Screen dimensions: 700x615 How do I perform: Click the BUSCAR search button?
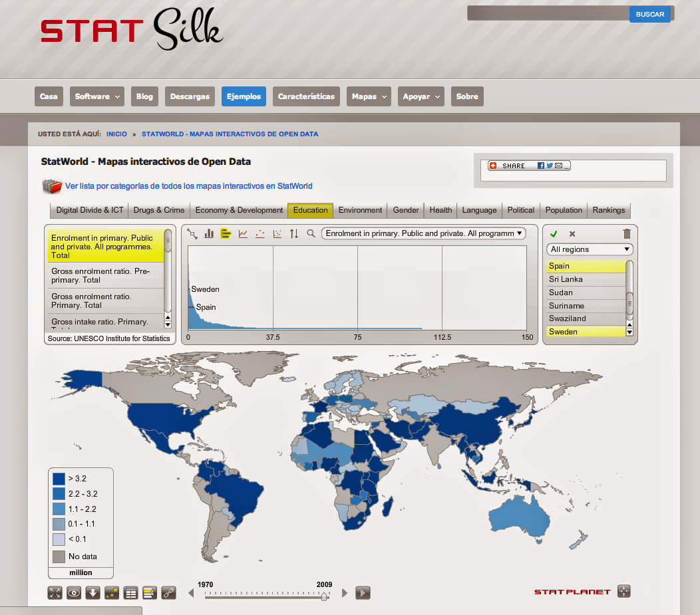click(x=650, y=14)
